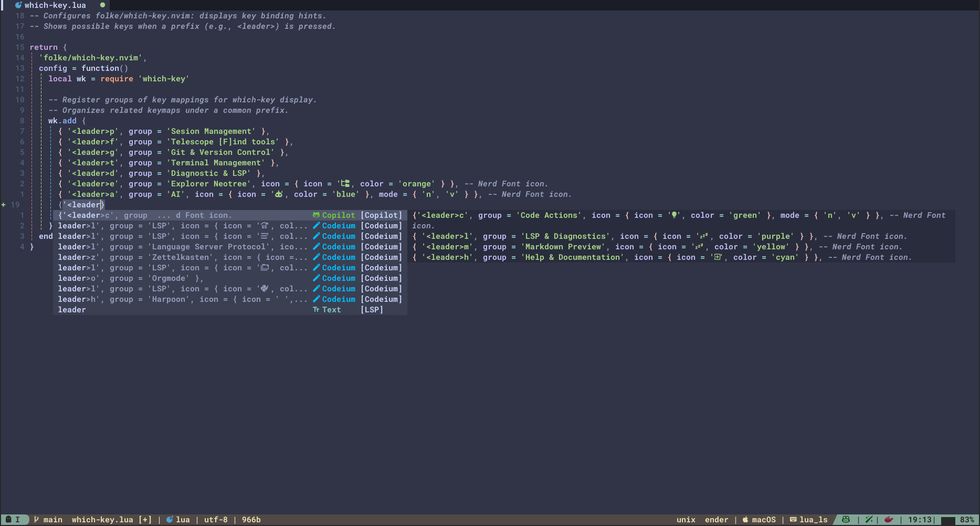The image size is (980, 526).
Task: Click the Docker whale icon in the status bar
Action: click(889, 520)
